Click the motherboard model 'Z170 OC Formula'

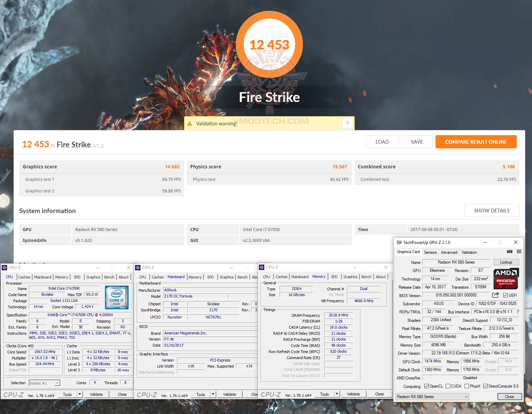click(195, 296)
